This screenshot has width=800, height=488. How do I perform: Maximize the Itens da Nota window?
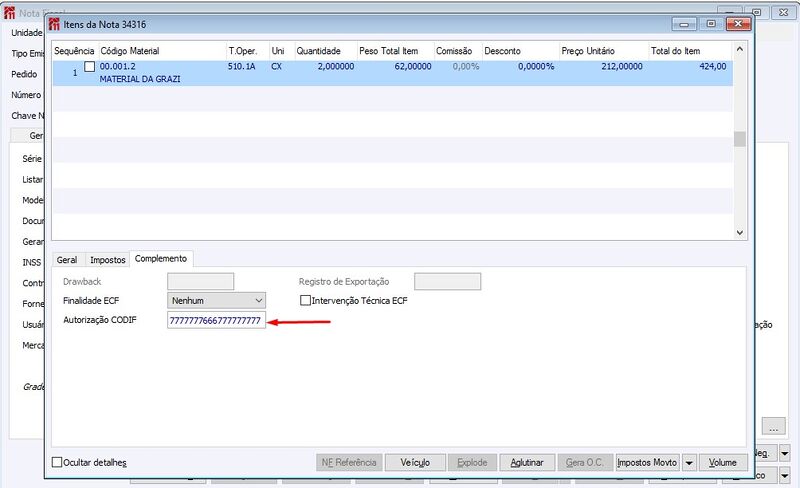pos(711,24)
